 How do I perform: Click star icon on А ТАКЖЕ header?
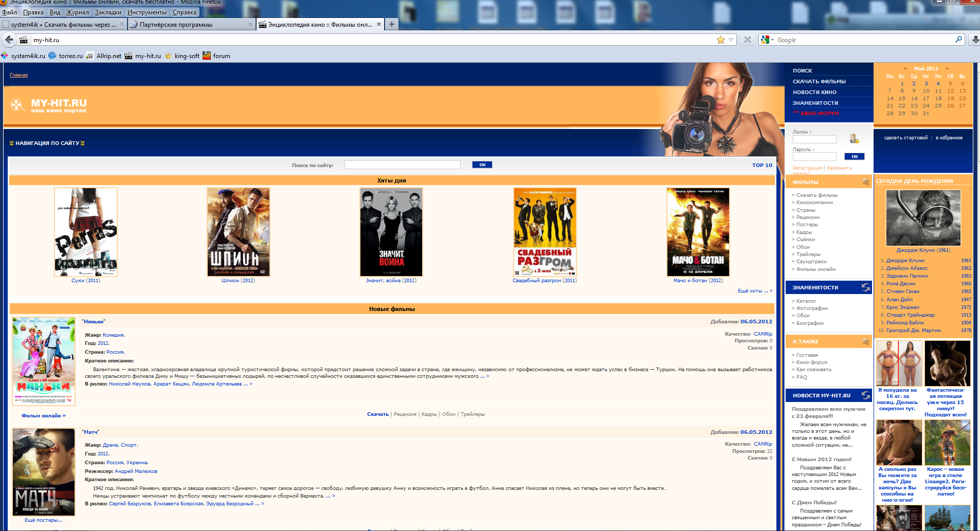point(866,341)
